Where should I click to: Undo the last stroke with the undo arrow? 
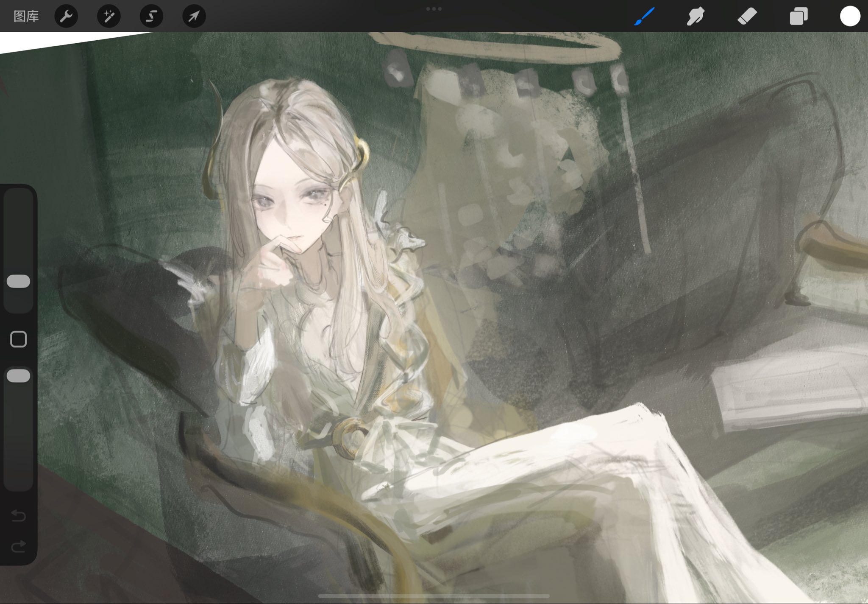(x=18, y=515)
